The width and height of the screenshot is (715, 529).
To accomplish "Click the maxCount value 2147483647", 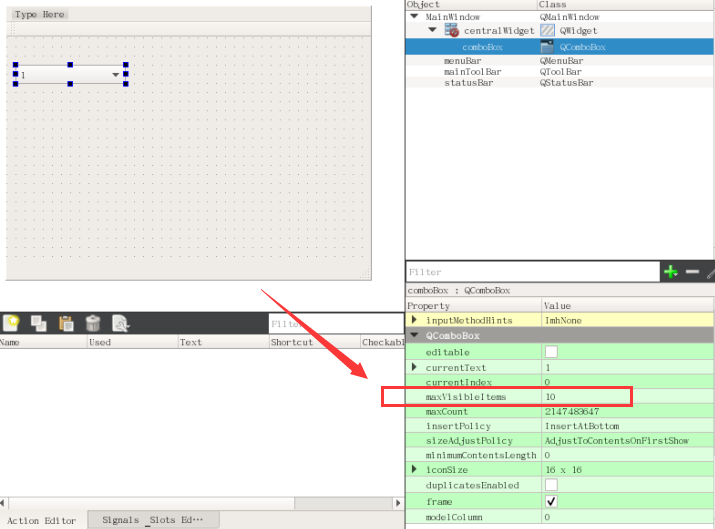I will coord(572,411).
